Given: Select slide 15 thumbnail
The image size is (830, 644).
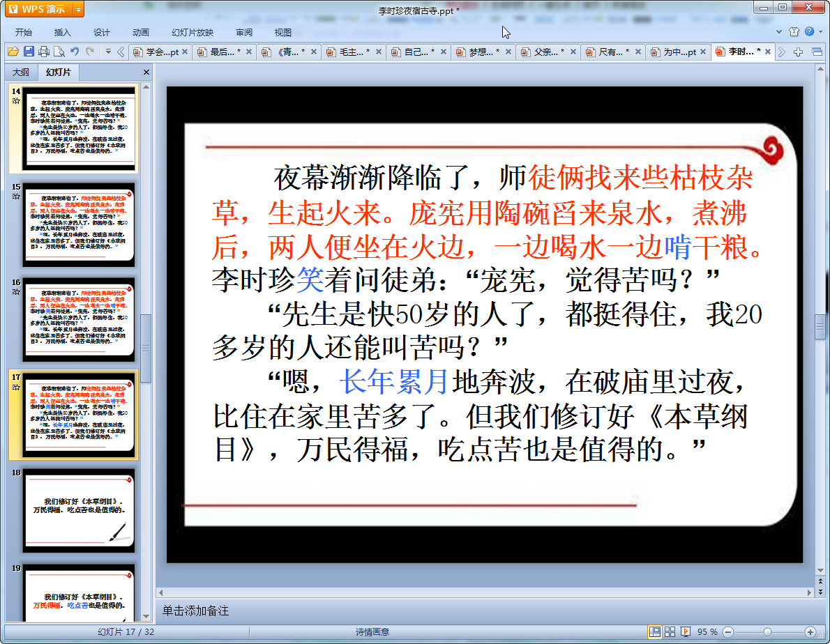Looking at the screenshot, I should coord(78,224).
